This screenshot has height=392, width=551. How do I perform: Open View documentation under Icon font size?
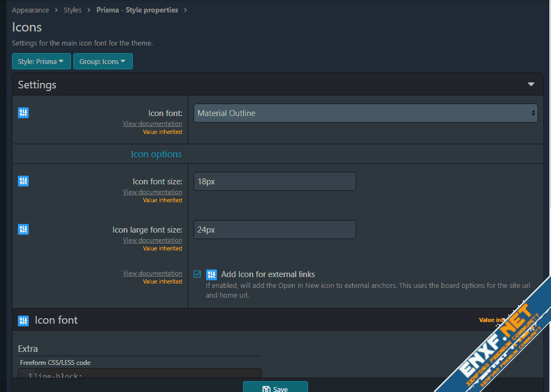tap(152, 192)
